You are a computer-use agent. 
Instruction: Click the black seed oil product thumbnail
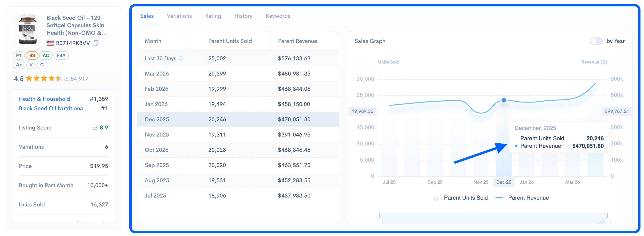[x=28, y=29]
